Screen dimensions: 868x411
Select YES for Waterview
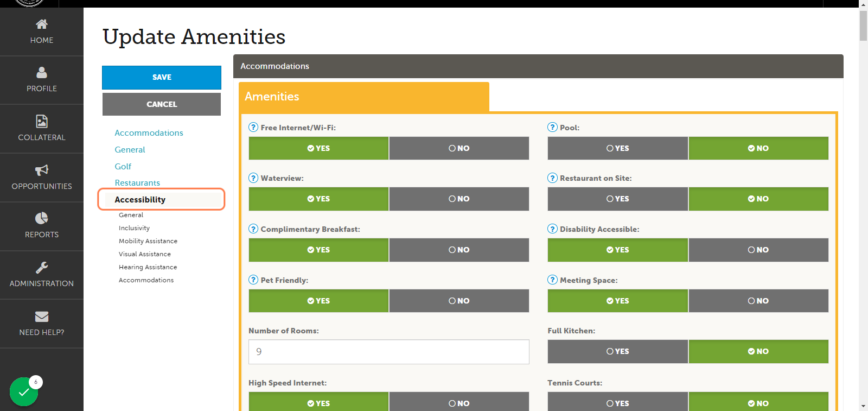[x=318, y=199]
